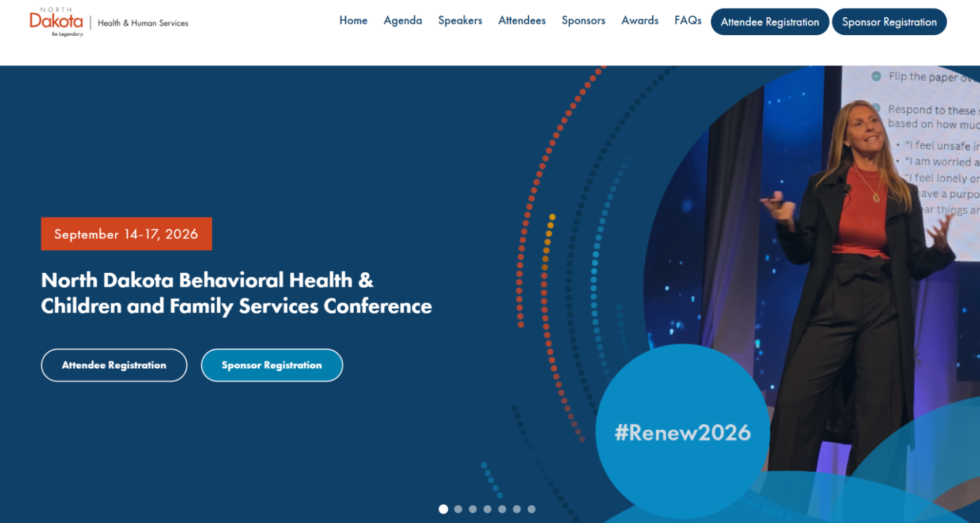Click the conference title heading text

(236, 293)
